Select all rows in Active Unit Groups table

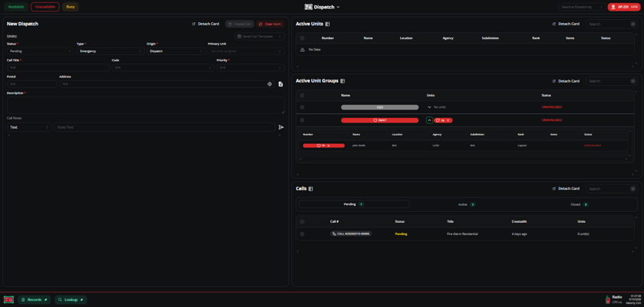(302, 96)
